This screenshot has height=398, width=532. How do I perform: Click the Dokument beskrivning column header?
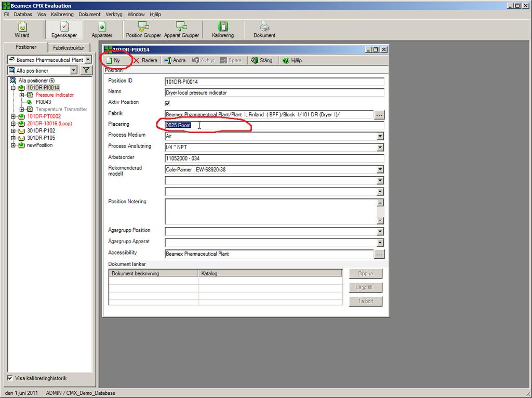pos(153,273)
